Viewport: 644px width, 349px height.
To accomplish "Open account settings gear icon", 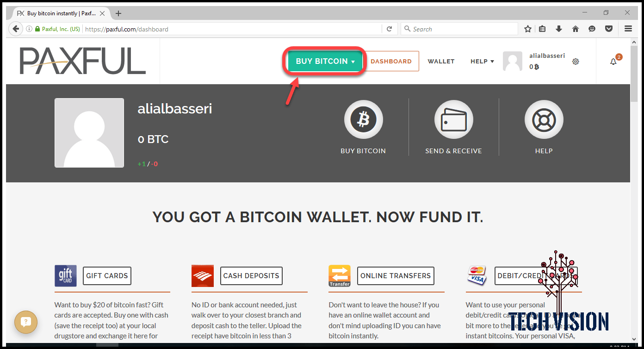I will click(x=576, y=61).
